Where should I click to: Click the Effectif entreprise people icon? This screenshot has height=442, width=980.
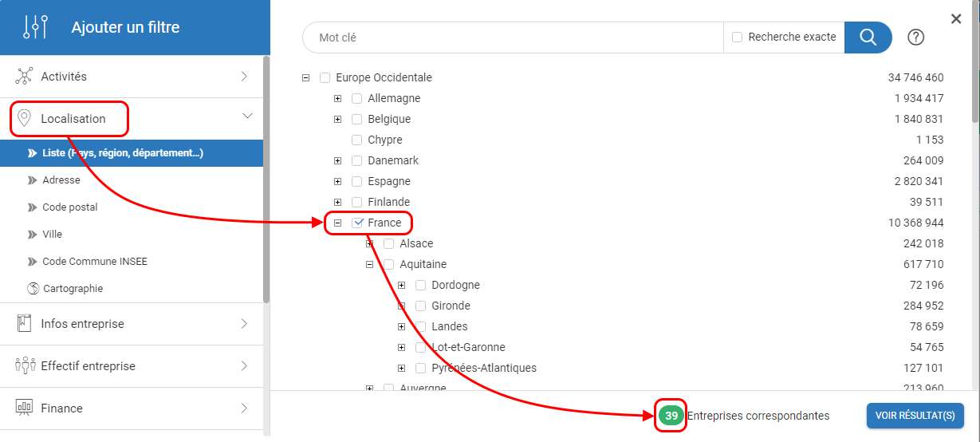(x=25, y=366)
